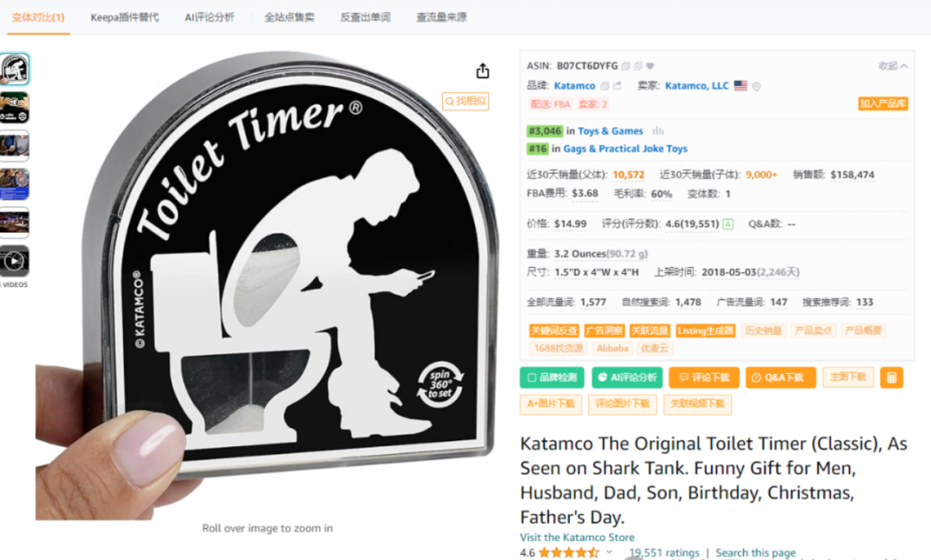Screen dimensions: 931x560
Task: Copy the ASIN using the first copy icon
Action: click(625, 65)
